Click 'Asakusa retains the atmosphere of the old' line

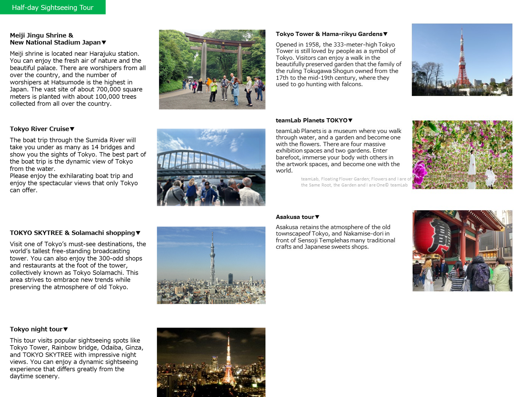333,227
